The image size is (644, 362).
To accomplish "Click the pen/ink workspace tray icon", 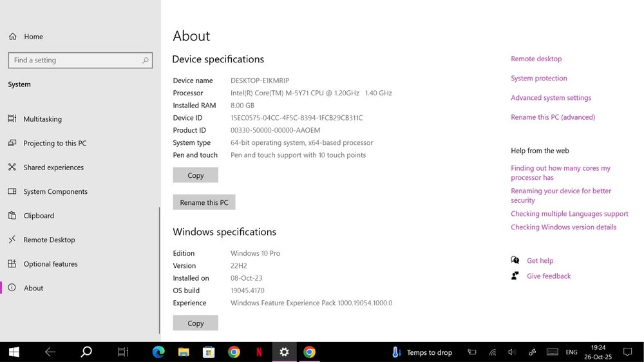I will click(533, 352).
